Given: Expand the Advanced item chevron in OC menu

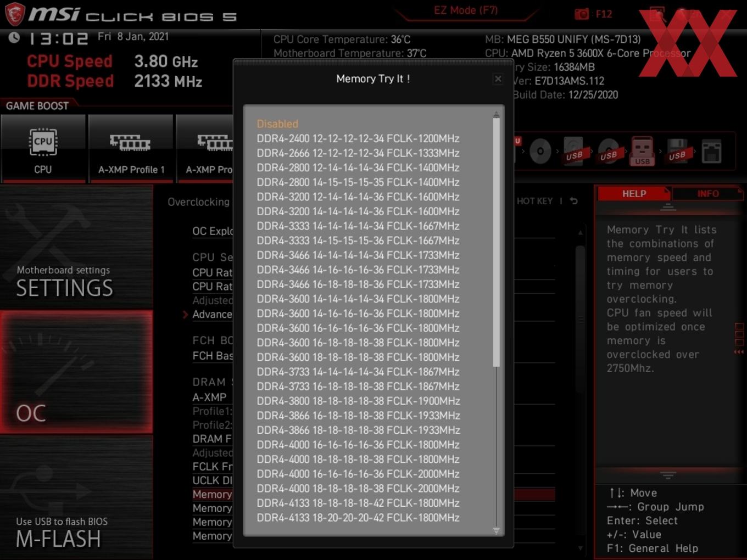Looking at the screenshot, I should 185,315.
